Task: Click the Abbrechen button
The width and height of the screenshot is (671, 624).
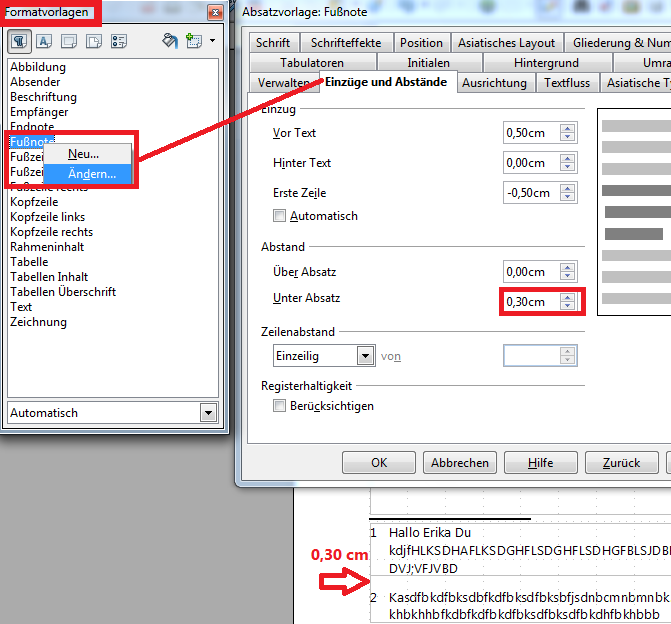Action: pyautogui.click(x=460, y=463)
